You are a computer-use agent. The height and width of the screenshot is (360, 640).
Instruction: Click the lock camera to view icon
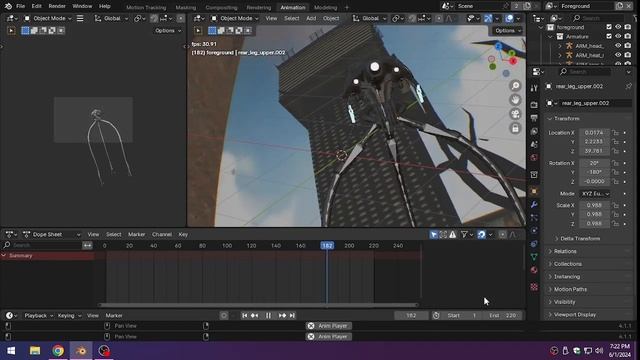click(x=516, y=128)
